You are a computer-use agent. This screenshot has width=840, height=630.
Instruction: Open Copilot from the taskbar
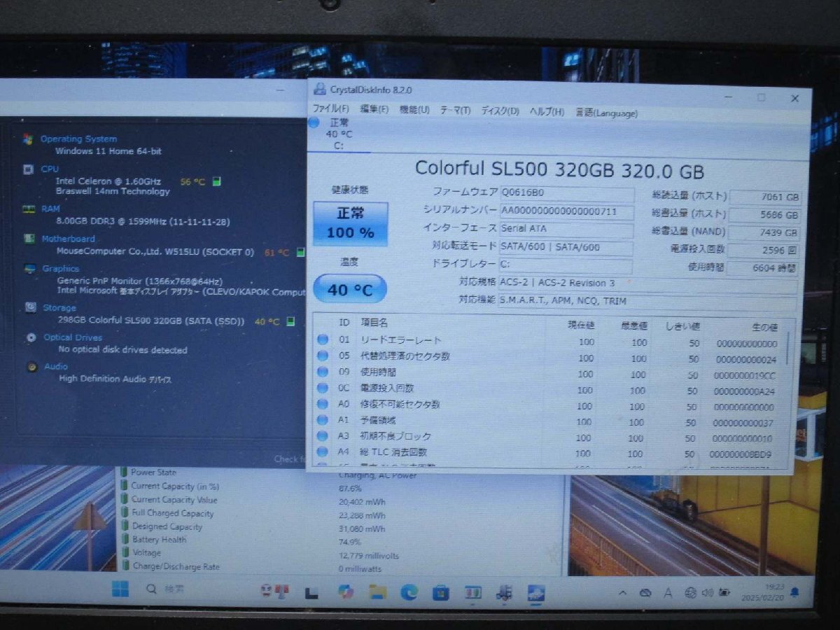click(346, 591)
